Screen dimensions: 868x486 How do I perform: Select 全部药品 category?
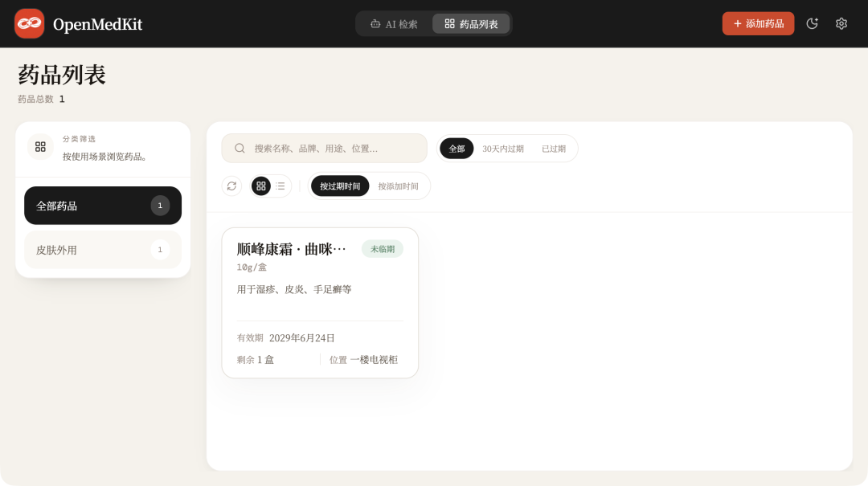coord(103,206)
